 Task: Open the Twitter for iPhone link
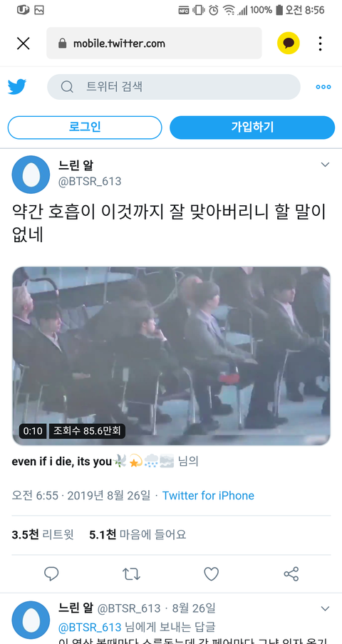coord(208,495)
